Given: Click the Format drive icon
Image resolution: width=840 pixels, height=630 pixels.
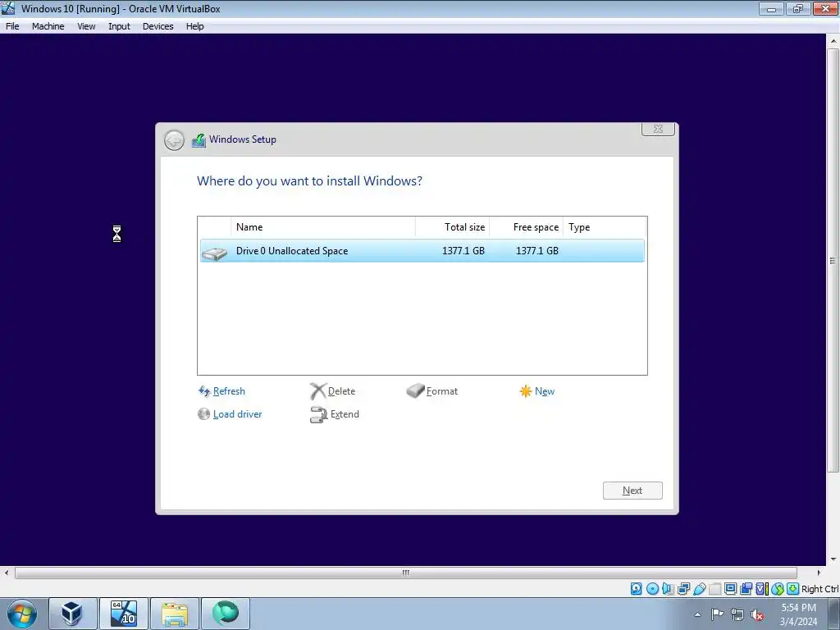Looking at the screenshot, I should click(x=415, y=391).
